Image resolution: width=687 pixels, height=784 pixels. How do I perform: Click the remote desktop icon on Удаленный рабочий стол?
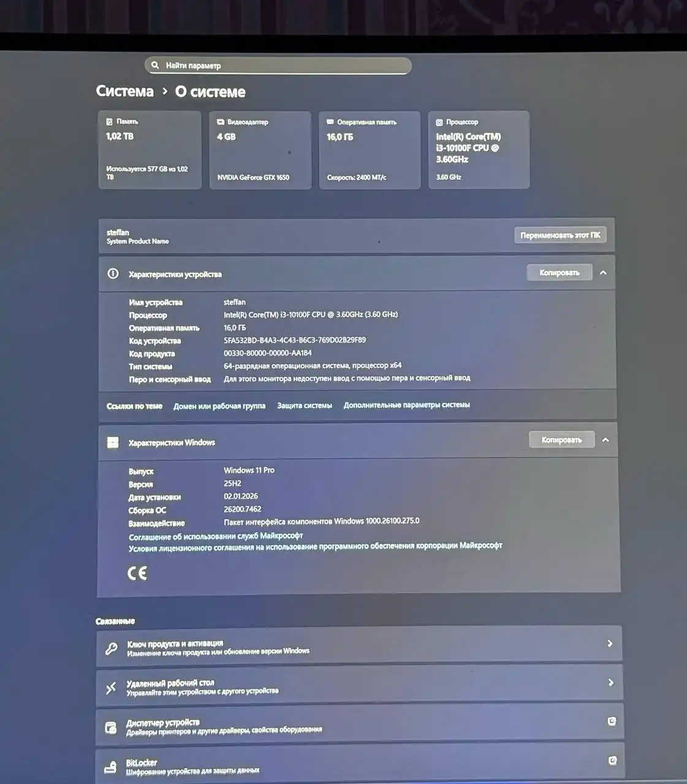pyautogui.click(x=111, y=688)
